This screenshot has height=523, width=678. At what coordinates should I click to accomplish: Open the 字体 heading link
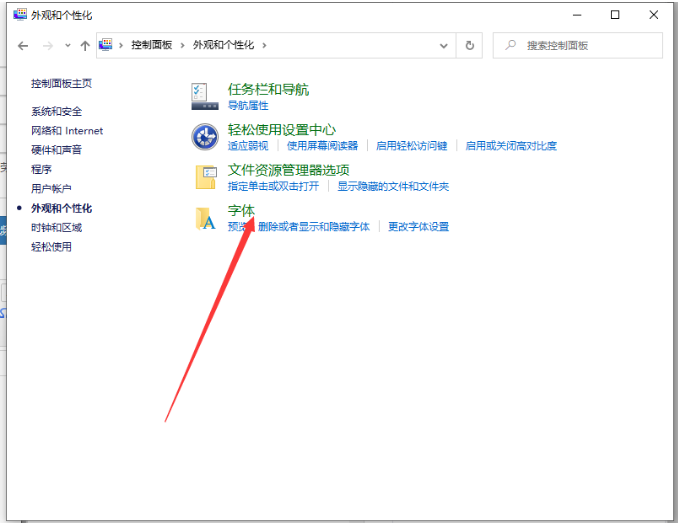(x=241, y=210)
